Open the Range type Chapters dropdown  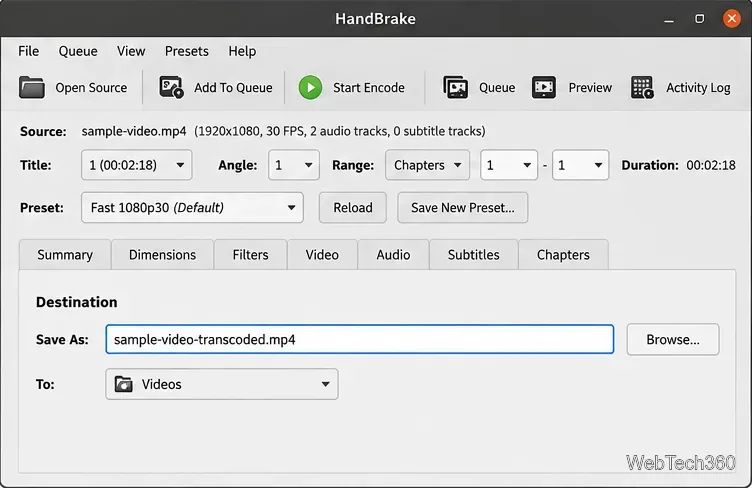pyautogui.click(x=427, y=165)
